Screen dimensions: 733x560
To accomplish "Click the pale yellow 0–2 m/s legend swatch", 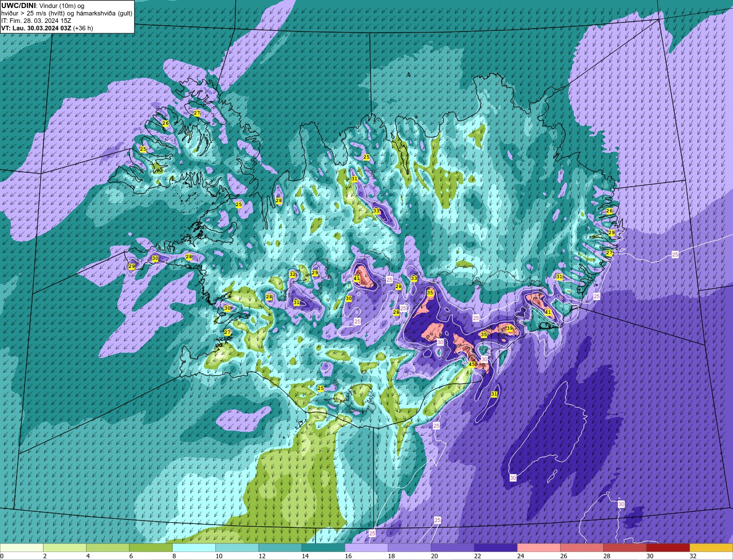I will [22, 547].
